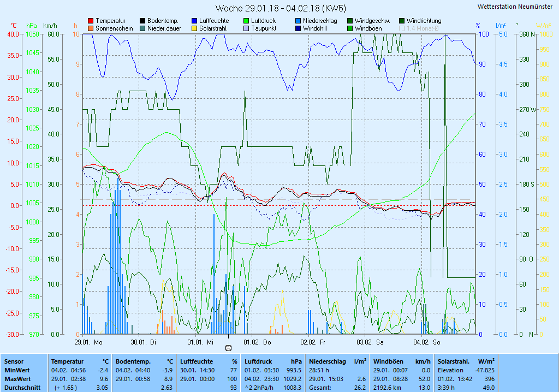
Task: Click the Windgeschw. legend square
Action: (x=350, y=21)
